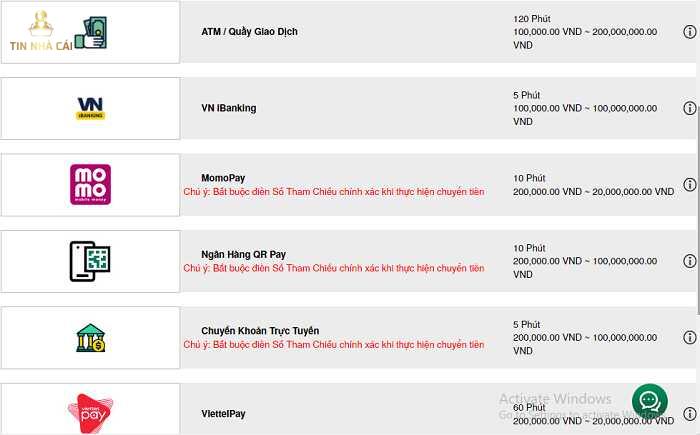Pick Ngân Hàng QR Pay option

click(x=243, y=254)
